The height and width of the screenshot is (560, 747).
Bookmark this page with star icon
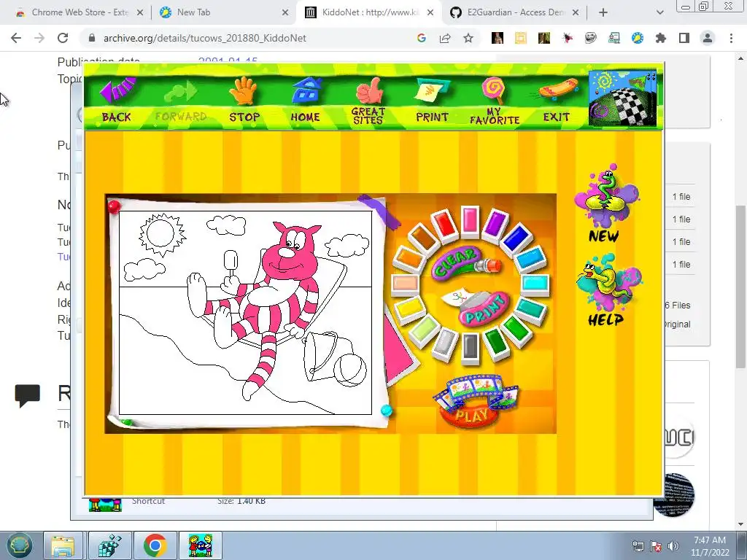pos(468,38)
